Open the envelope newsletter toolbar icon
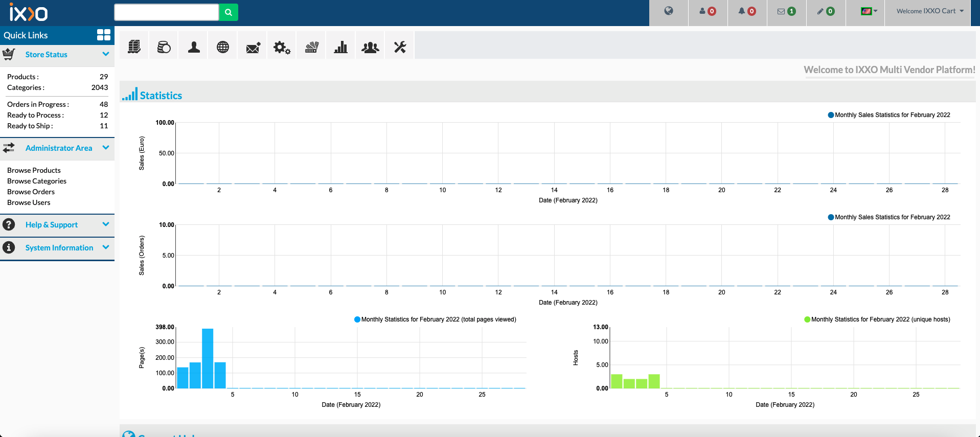 [253, 48]
